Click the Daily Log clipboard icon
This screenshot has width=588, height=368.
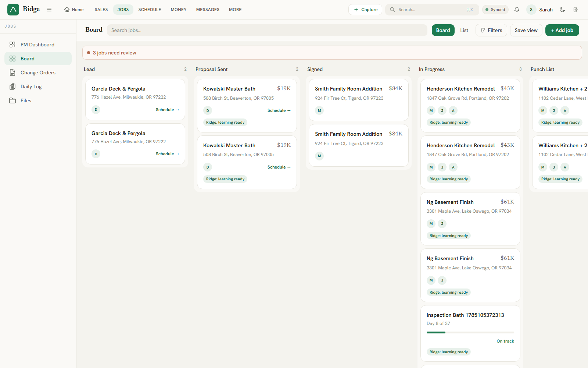[12, 86]
